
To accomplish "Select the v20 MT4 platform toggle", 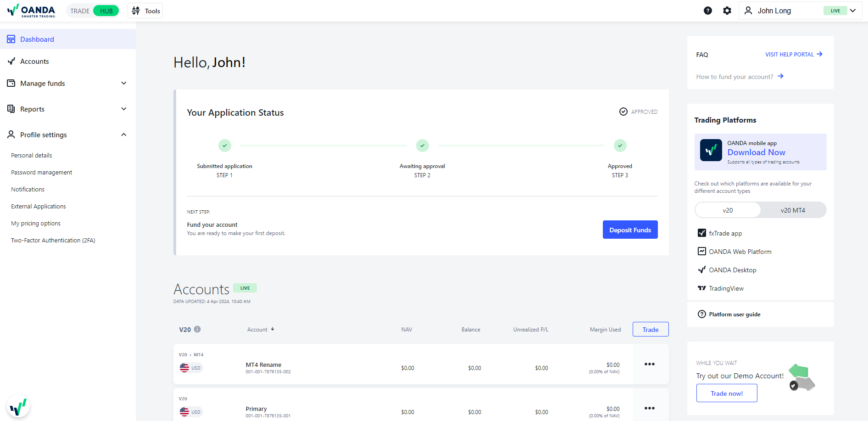I will click(x=793, y=210).
